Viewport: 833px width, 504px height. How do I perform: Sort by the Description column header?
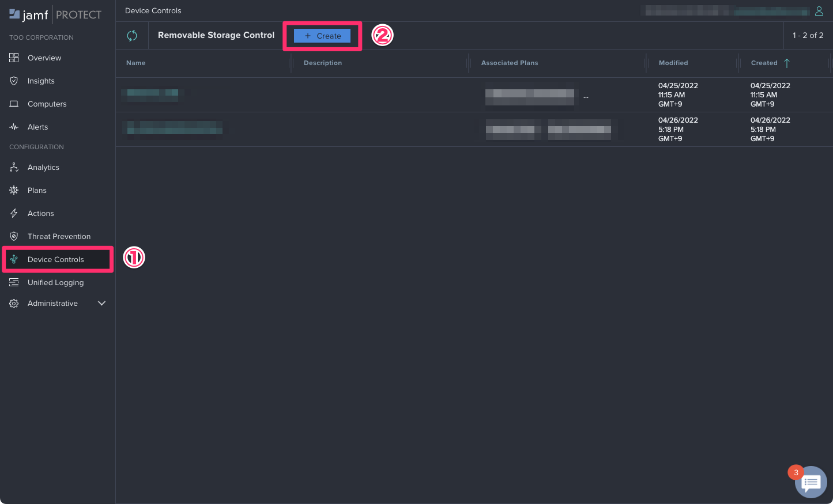(x=323, y=63)
